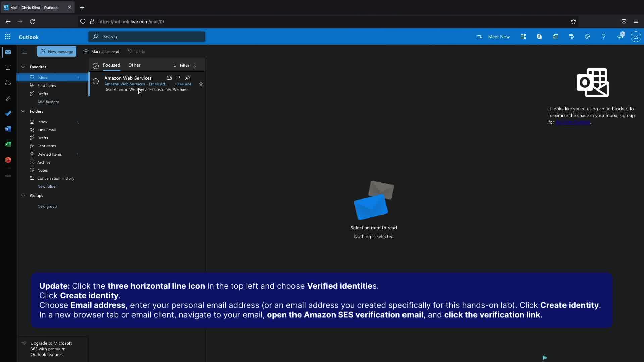Open the Filter dropdown
644x362 pixels.
pyautogui.click(x=181, y=65)
